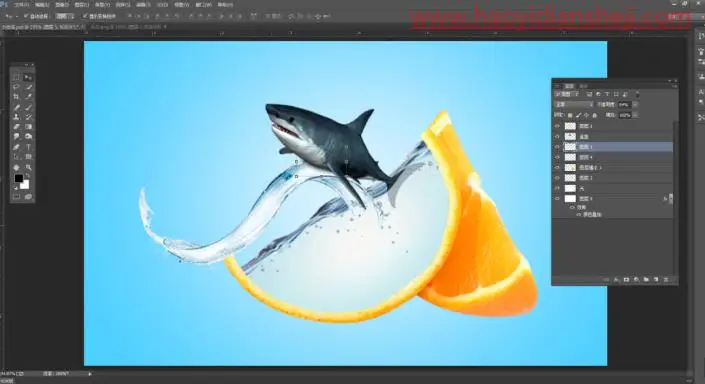This screenshot has height=384, width=705.
Task: Toggle visibility of the 效果 effects entry
Action: 572,208
